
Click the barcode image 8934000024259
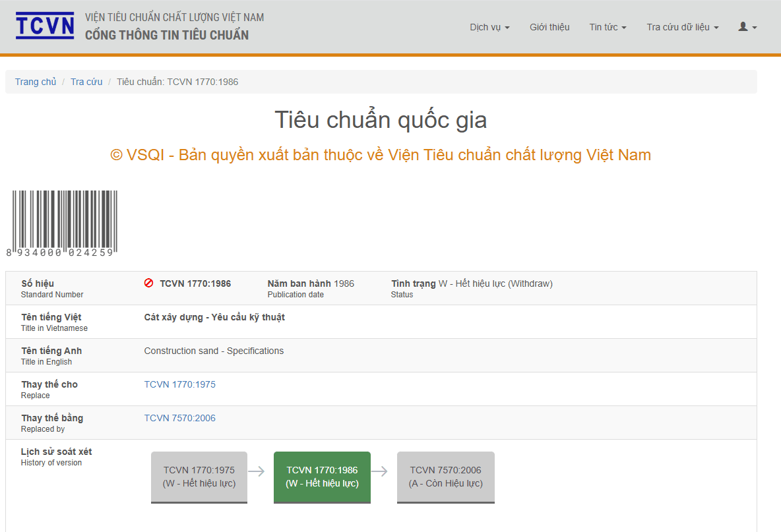coord(62,223)
